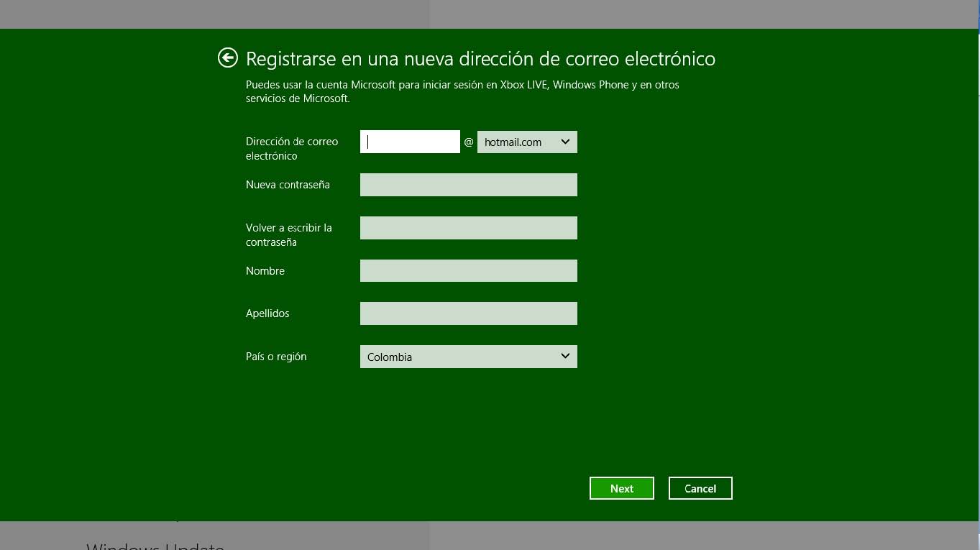
Task: Select the Apellidos text field
Action: [468, 313]
